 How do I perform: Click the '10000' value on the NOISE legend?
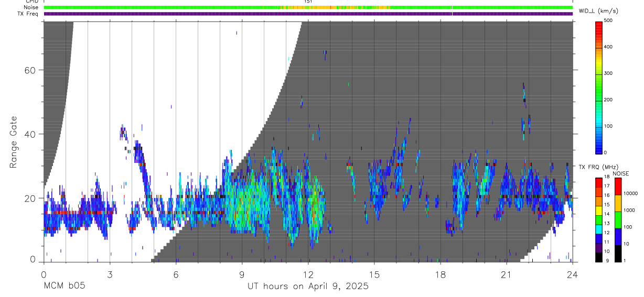(630, 193)
